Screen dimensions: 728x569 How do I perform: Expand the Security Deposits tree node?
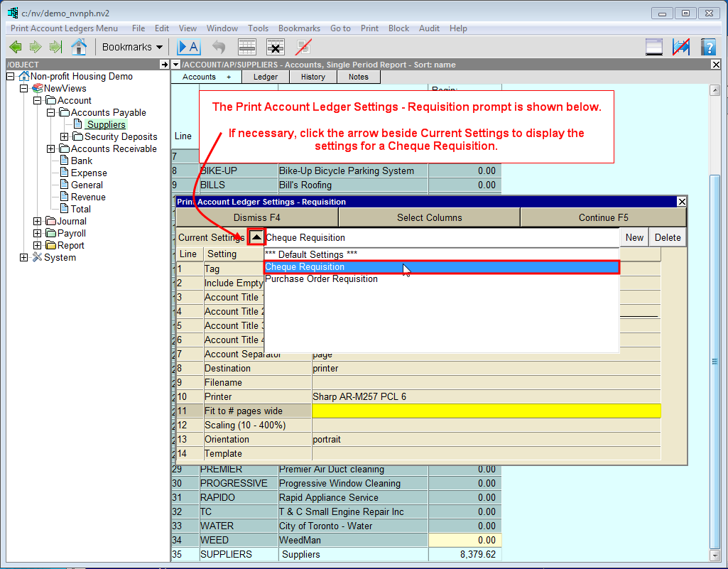click(x=65, y=136)
